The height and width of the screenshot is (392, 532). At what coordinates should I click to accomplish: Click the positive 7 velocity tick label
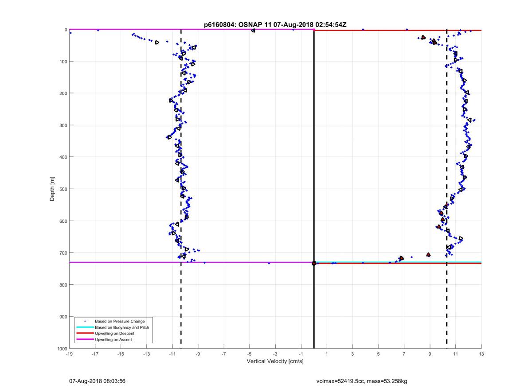click(404, 354)
